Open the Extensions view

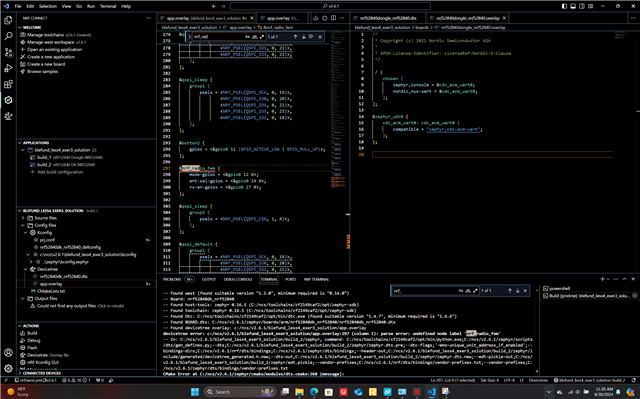point(8,84)
